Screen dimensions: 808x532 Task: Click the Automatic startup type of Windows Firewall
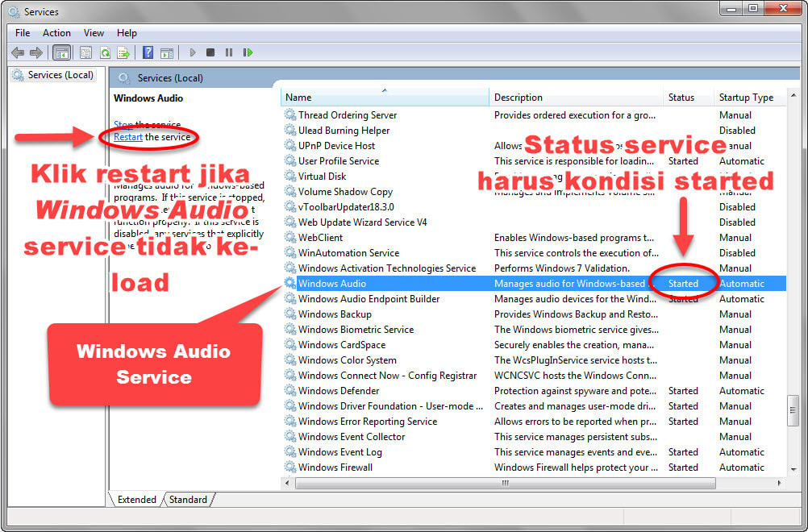point(742,467)
